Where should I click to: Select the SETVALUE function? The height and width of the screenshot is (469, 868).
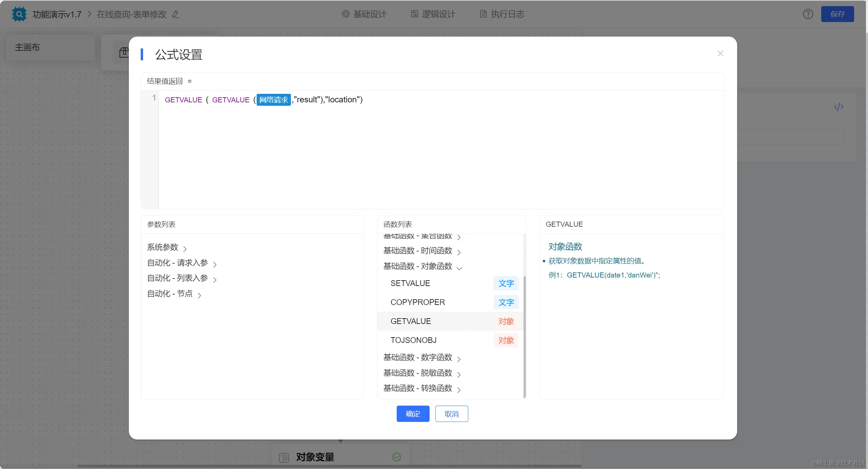[410, 283]
